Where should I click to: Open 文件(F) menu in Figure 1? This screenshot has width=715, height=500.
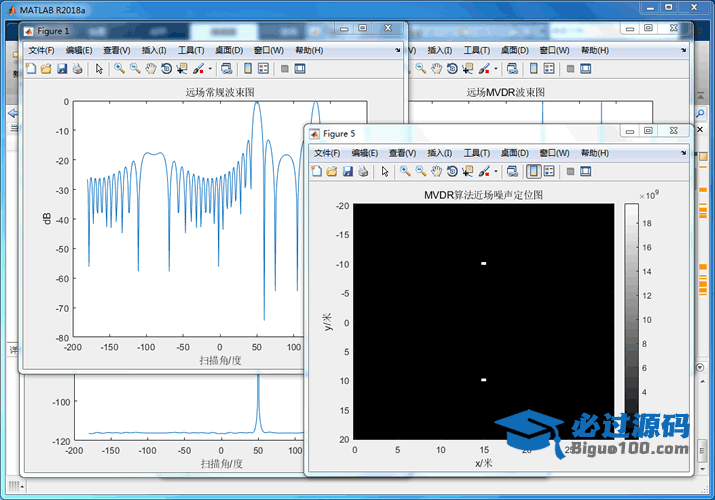41,50
